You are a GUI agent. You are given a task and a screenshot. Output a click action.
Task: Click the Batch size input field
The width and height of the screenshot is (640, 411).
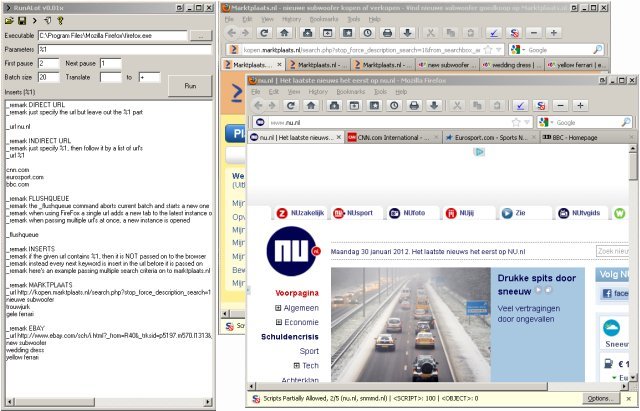pos(48,76)
